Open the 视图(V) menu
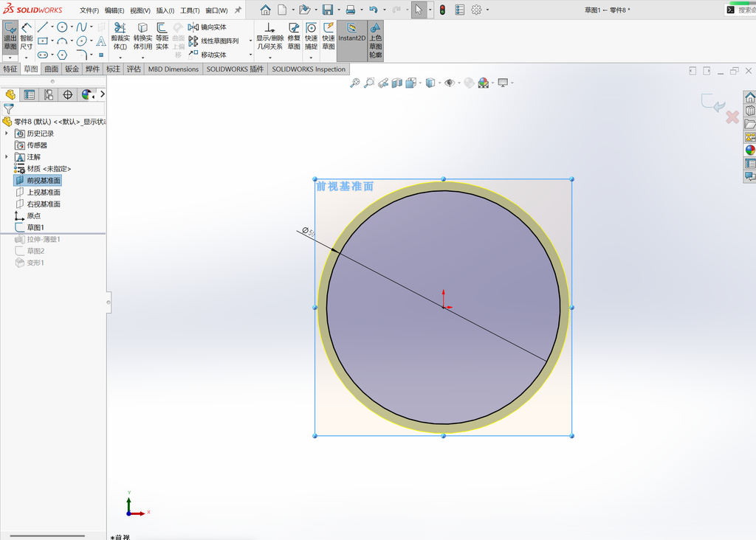The height and width of the screenshot is (540, 756). click(x=140, y=10)
